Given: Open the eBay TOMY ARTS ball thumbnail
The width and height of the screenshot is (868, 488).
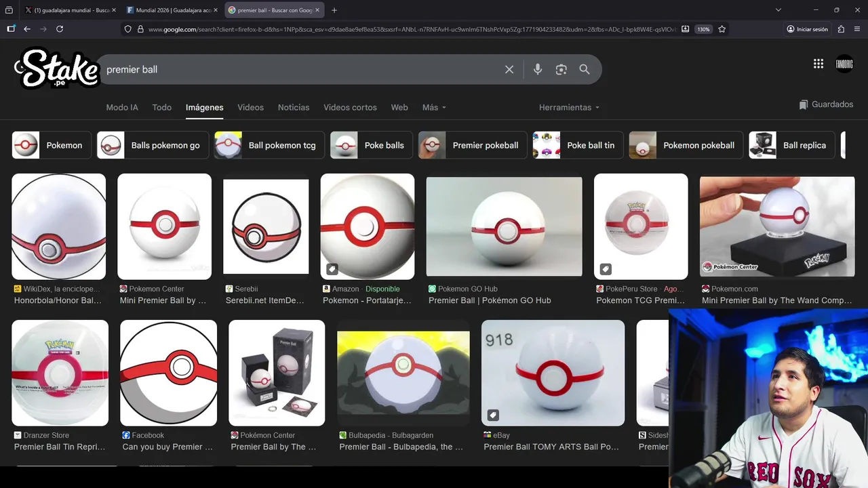Looking at the screenshot, I should click(553, 373).
